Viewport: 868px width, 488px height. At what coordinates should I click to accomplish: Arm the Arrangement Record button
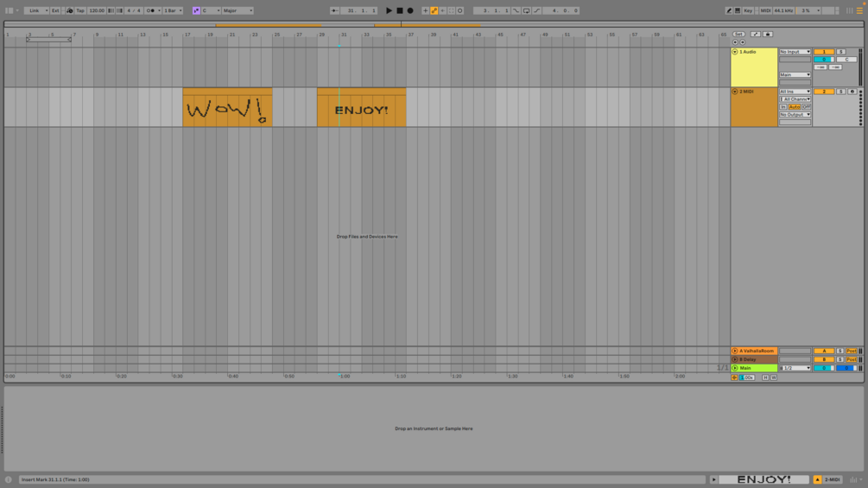coord(410,10)
